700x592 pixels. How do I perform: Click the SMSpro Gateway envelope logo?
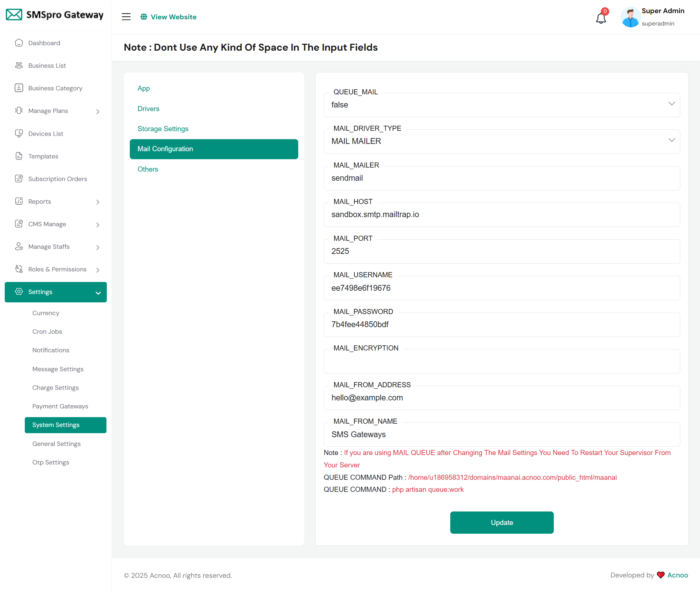(x=14, y=15)
